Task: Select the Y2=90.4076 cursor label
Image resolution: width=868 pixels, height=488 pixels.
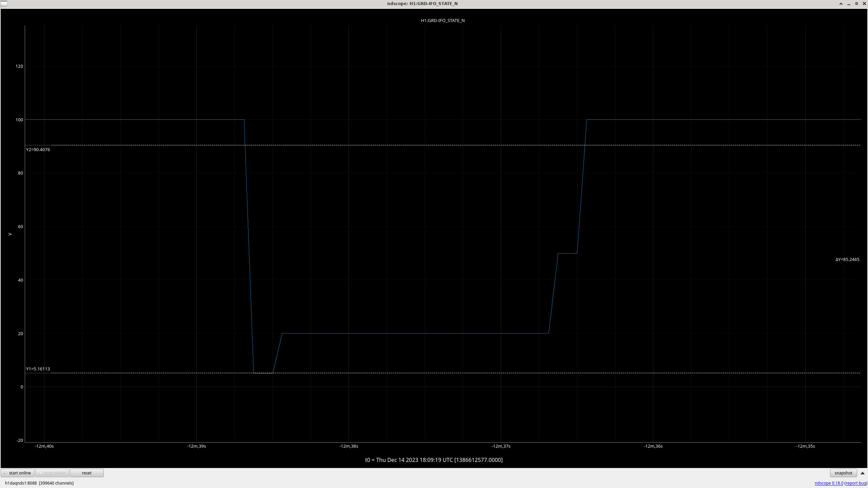Action: (38, 149)
